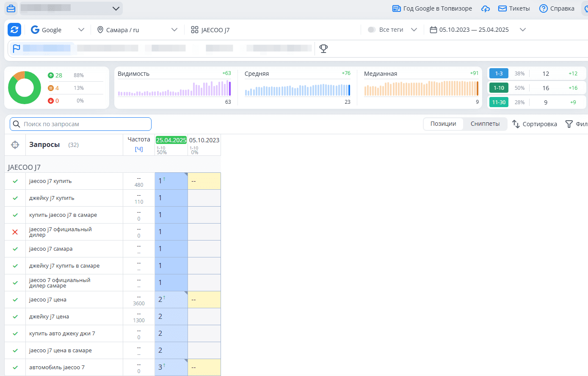Click the location pin icon by Самара
588x376 pixels.
coord(100,30)
